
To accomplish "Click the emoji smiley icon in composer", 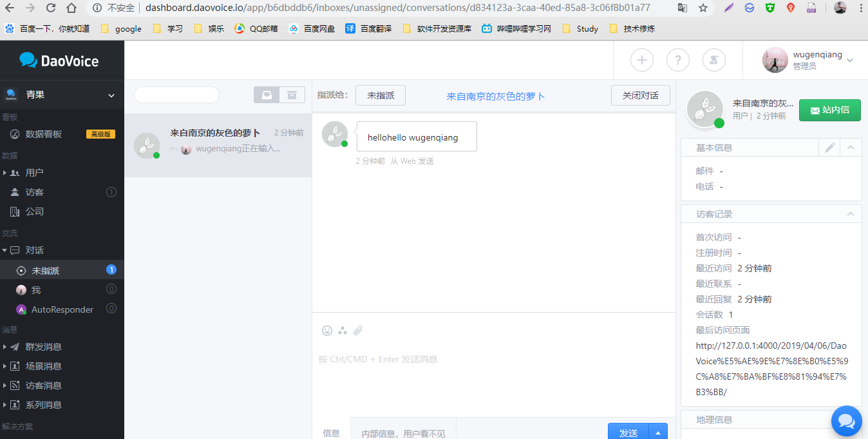I will point(327,331).
